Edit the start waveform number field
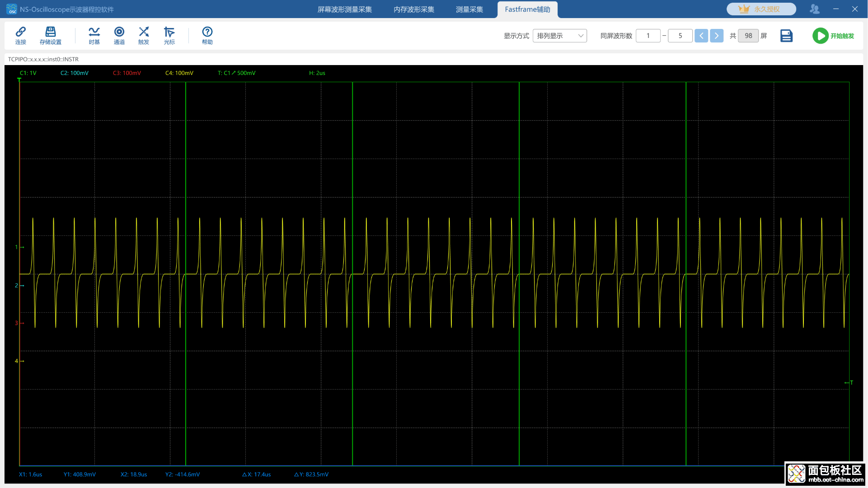This screenshot has width=868, height=488. 648,36
